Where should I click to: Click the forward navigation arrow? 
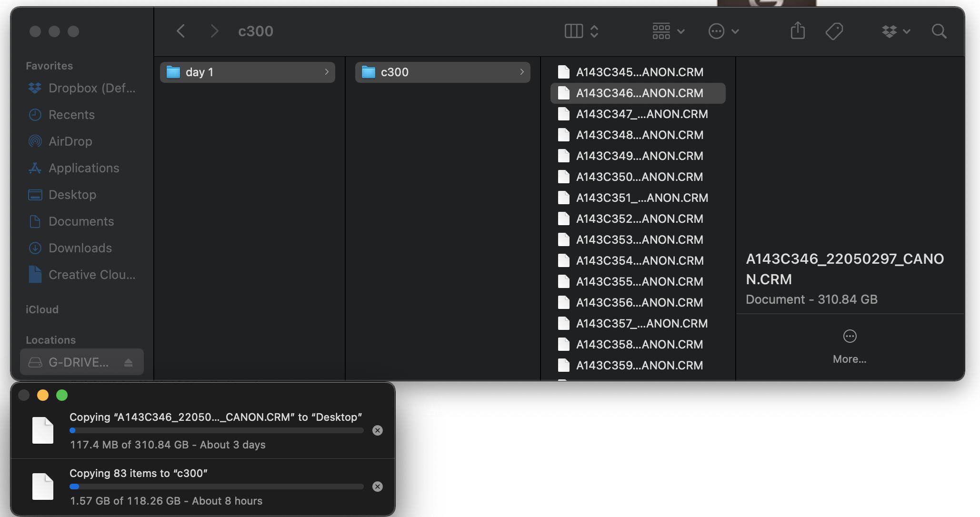pyautogui.click(x=214, y=31)
